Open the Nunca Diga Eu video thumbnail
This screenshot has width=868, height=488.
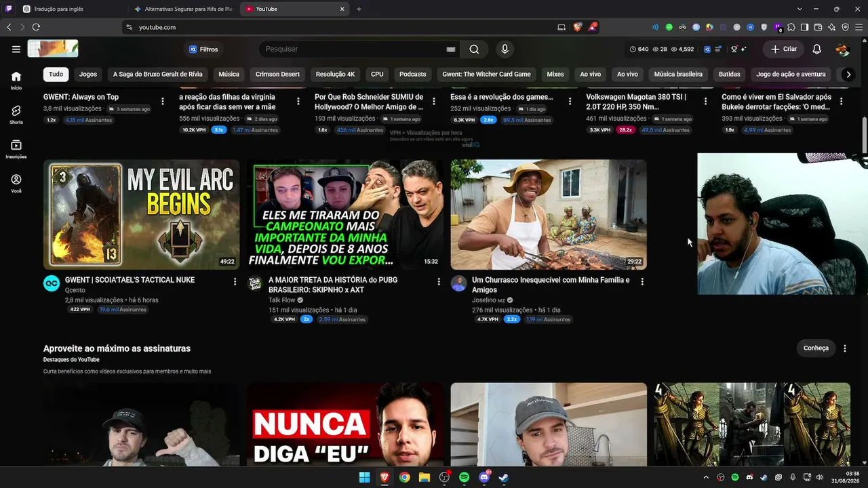pos(344,424)
